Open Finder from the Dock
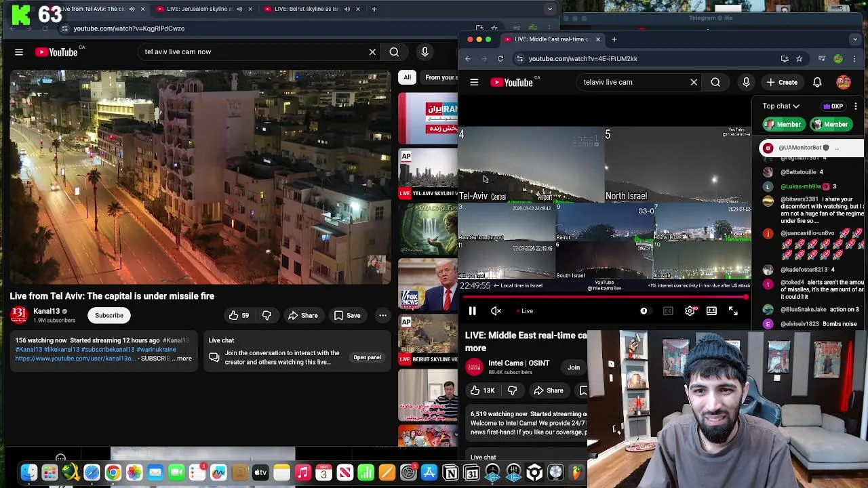This screenshot has width=868, height=488. click(x=28, y=472)
